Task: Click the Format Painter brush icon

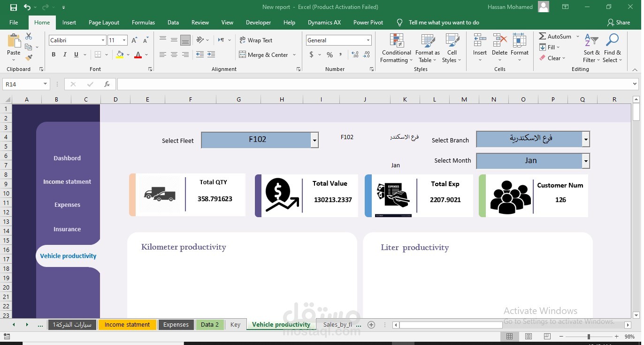Action: [x=29, y=58]
